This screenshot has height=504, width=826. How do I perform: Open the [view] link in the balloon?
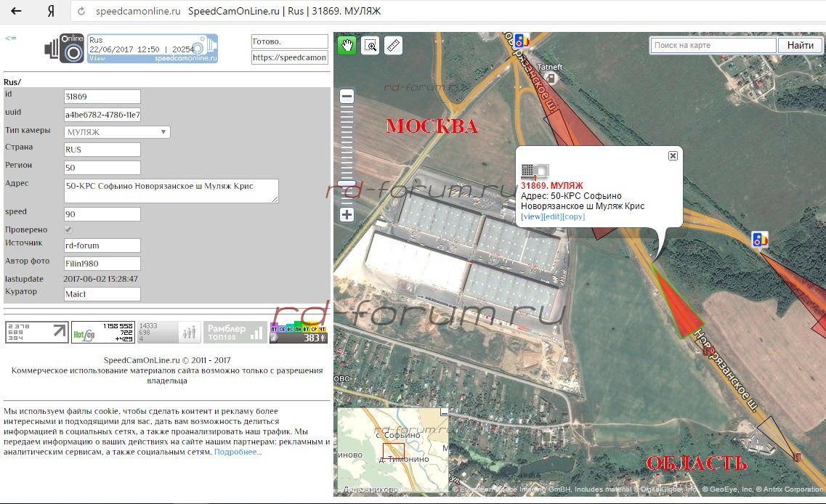(x=532, y=216)
